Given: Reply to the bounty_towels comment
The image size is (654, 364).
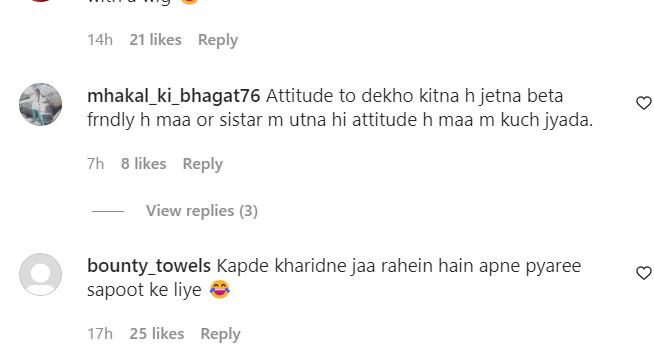Looking at the screenshot, I should [221, 334].
